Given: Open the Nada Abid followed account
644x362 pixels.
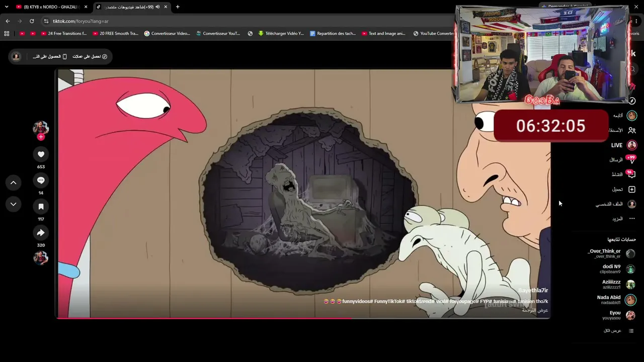Looking at the screenshot, I should [x=616, y=300].
